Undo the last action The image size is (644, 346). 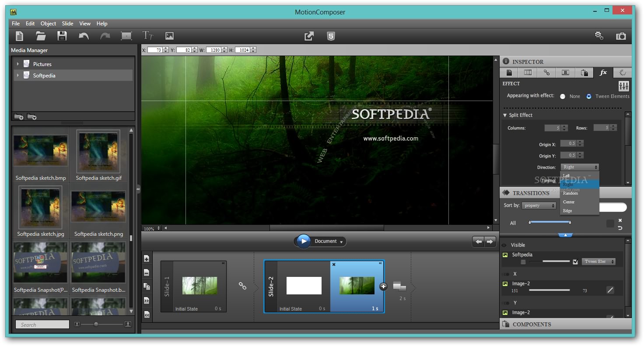coord(84,36)
